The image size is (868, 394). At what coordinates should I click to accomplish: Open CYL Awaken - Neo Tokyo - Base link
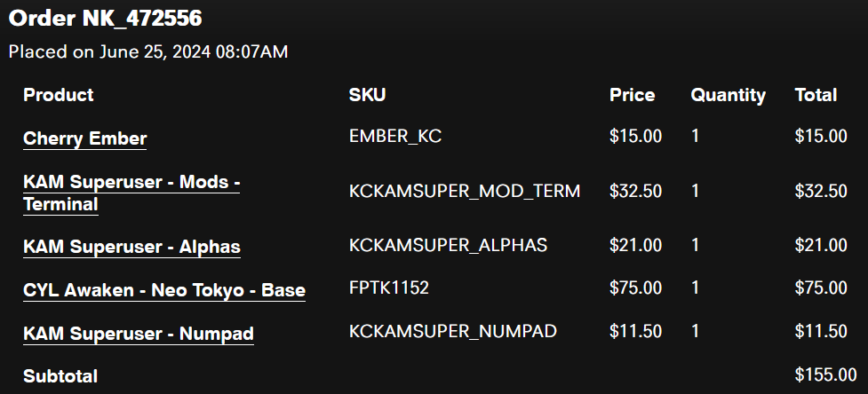pos(164,290)
